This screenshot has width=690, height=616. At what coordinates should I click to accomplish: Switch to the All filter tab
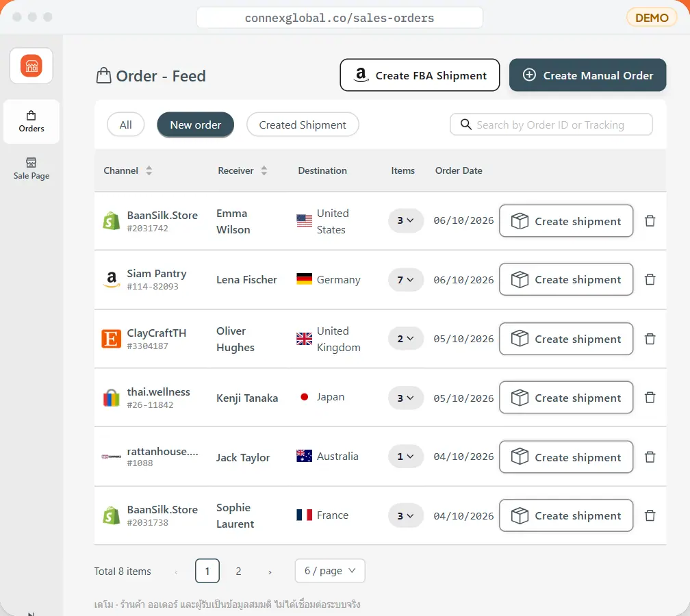125,125
